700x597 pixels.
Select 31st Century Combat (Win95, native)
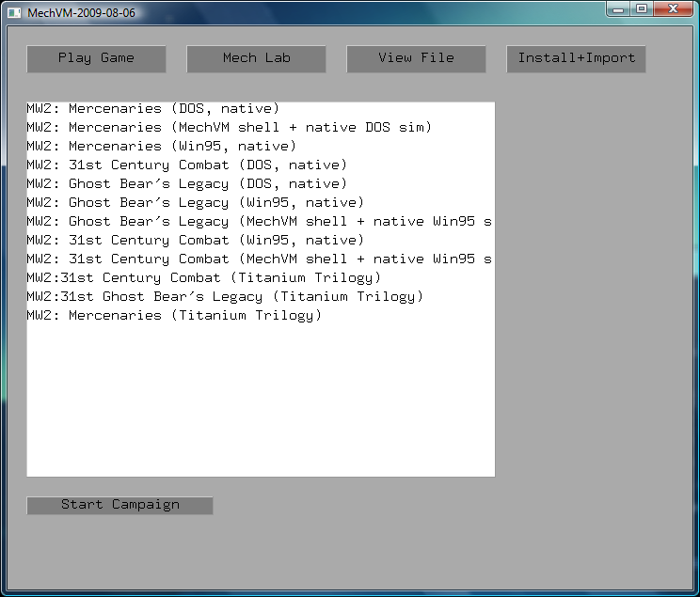(195, 241)
